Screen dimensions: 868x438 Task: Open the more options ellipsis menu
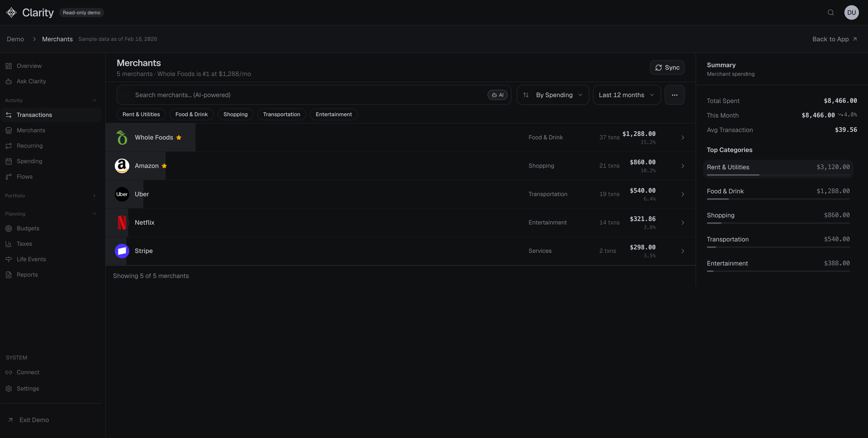(x=674, y=95)
